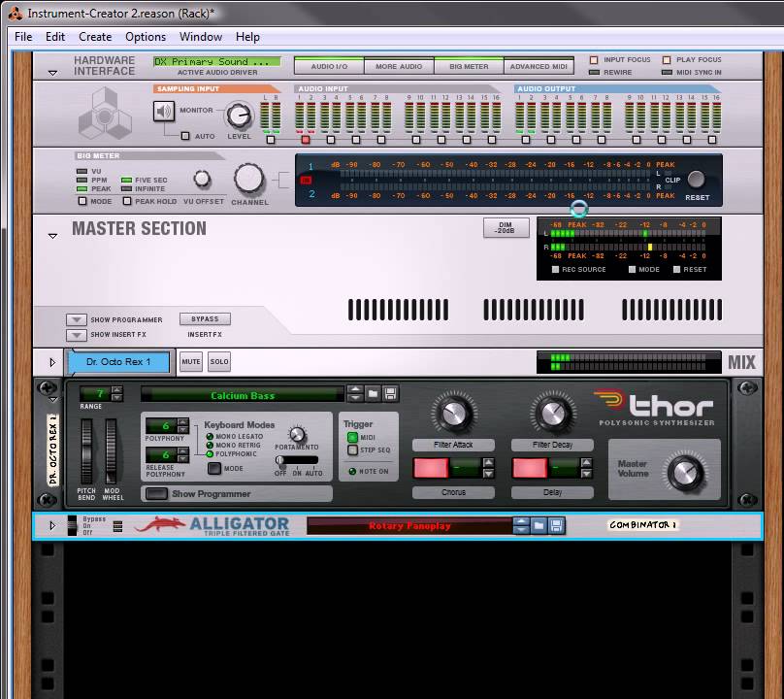The height and width of the screenshot is (699, 784).
Task: Click the Delay selector up/down arrows
Action: 586,468
